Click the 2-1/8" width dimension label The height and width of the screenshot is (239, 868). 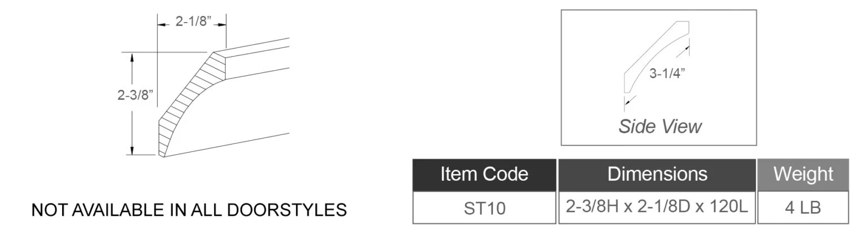[192, 23]
